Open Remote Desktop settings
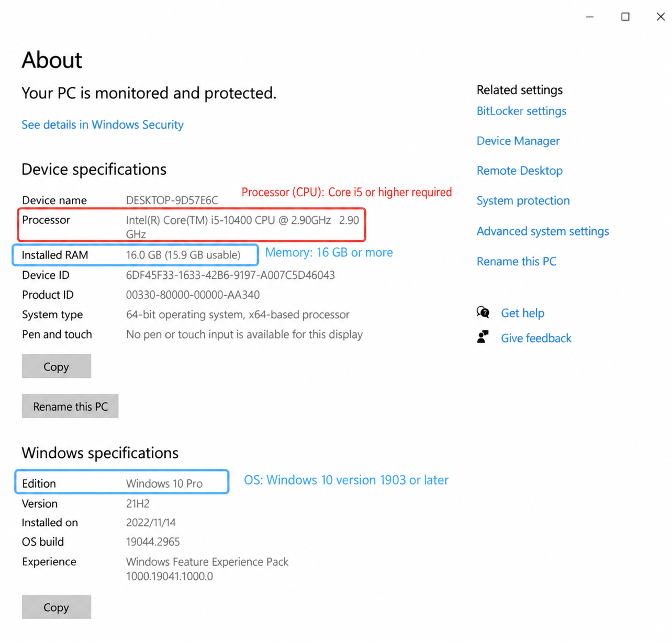Screen dimensions: 672x641 coord(520,171)
